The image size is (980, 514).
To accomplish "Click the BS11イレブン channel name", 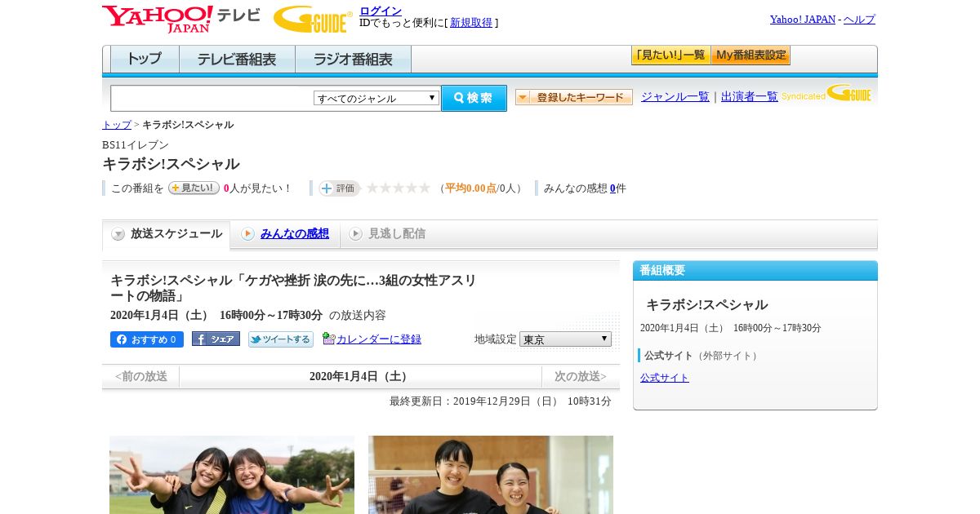I will (136, 145).
